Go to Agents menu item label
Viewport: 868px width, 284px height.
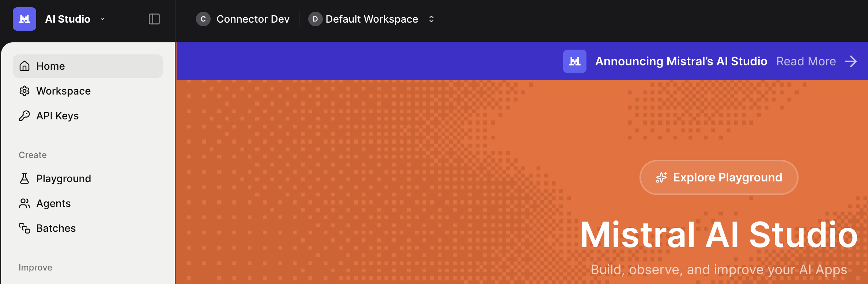pos(53,203)
